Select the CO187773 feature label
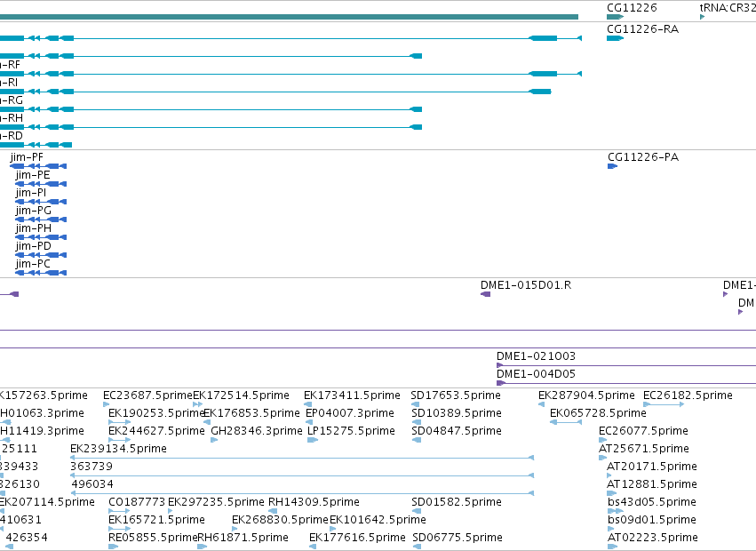 pos(137,502)
